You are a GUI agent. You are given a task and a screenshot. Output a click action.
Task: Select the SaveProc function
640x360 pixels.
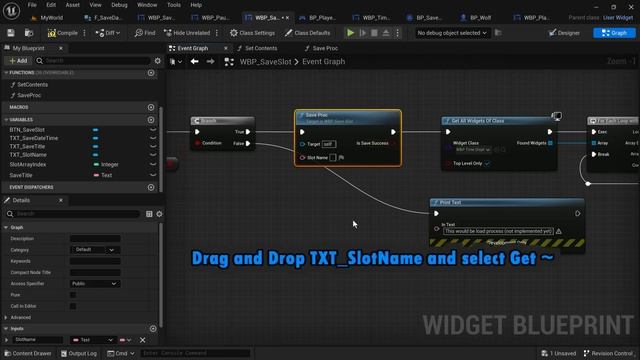click(x=29, y=95)
